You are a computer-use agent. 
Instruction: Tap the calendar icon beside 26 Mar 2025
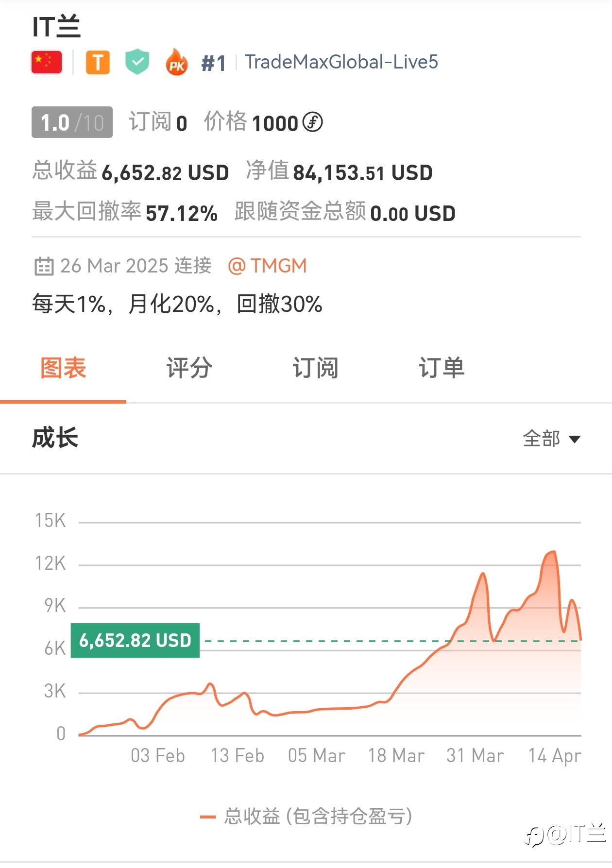pyautogui.click(x=44, y=266)
